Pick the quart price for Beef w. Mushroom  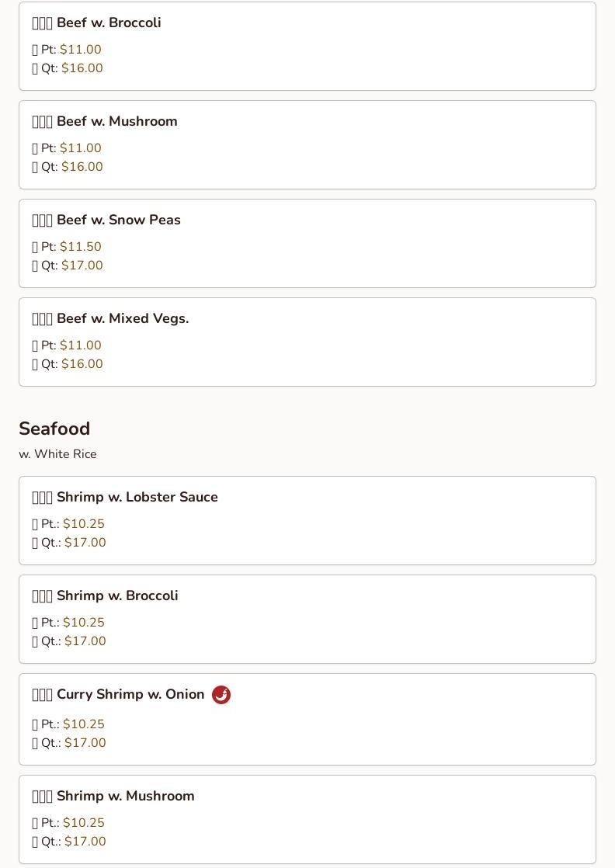pyautogui.click(x=82, y=167)
